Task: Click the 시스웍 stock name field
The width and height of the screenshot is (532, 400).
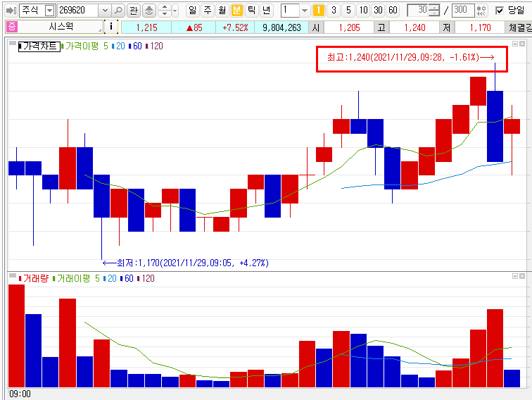Action: tap(61, 27)
